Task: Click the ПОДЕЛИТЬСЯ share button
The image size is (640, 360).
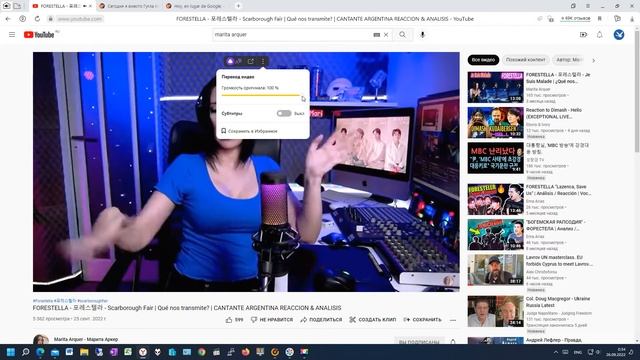Action: pos(321,320)
